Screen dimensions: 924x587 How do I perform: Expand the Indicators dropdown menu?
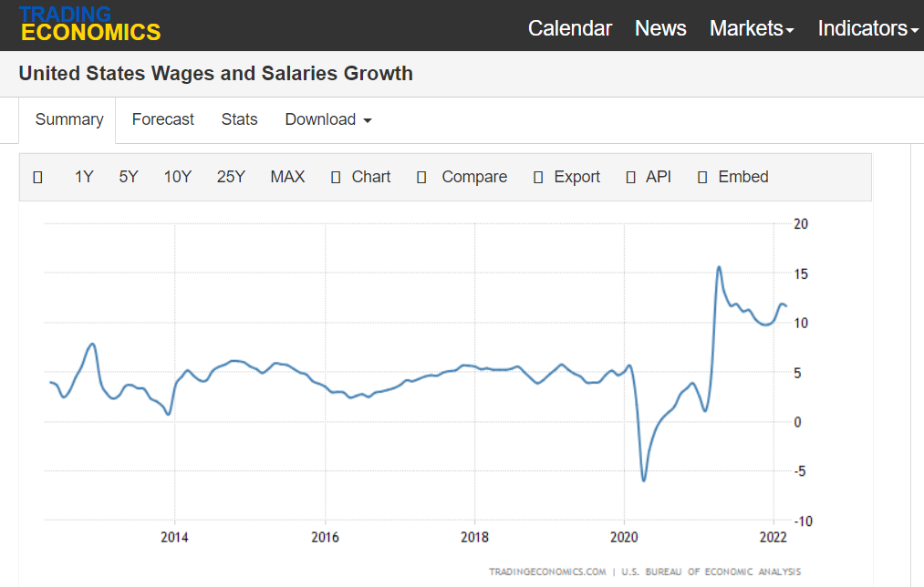coord(868,28)
